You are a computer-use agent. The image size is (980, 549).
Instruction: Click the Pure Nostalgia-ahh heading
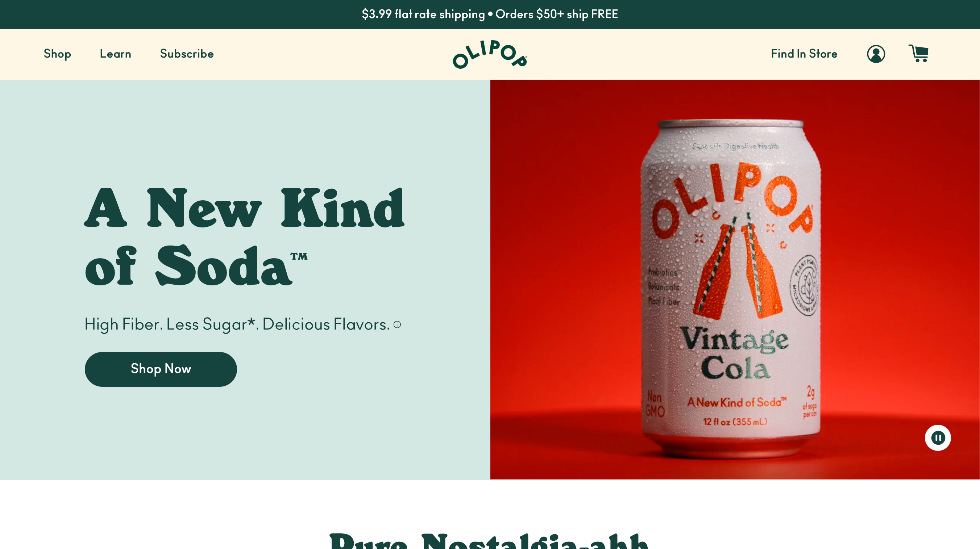pos(489,540)
